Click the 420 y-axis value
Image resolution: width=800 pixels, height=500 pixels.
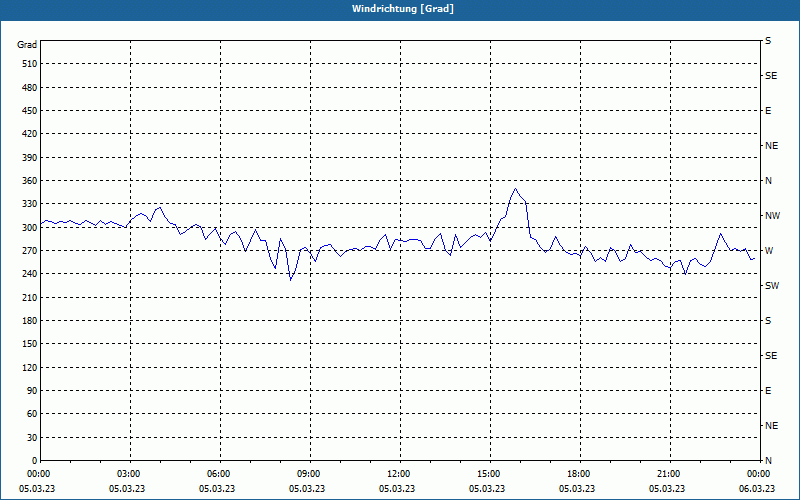click(x=30, y=134)
